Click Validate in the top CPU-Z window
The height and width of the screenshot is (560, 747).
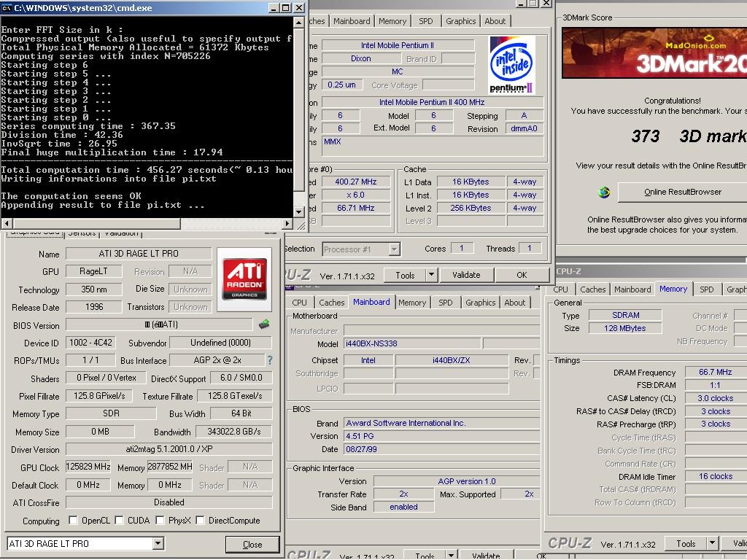pyautogui.click(x=466, y=275)
